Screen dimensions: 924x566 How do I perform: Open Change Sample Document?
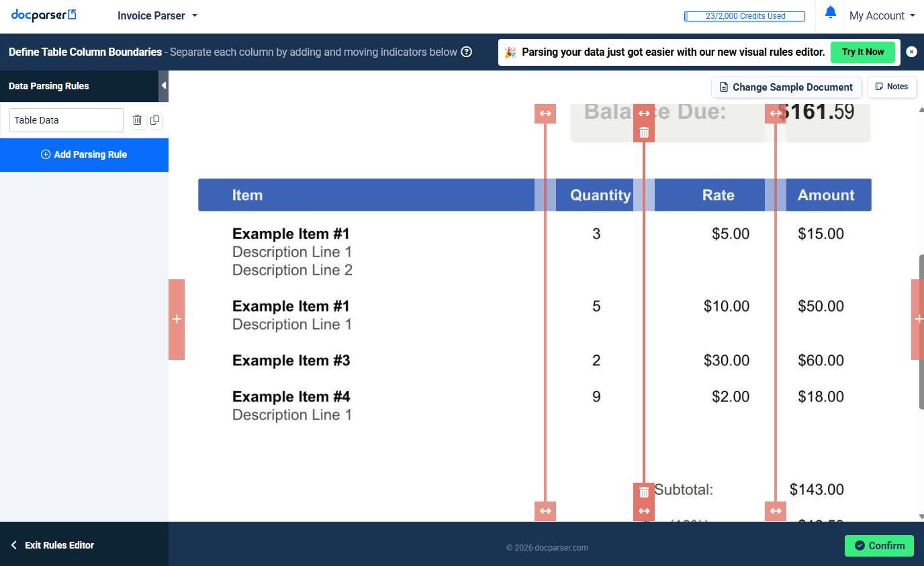(786, 87)
